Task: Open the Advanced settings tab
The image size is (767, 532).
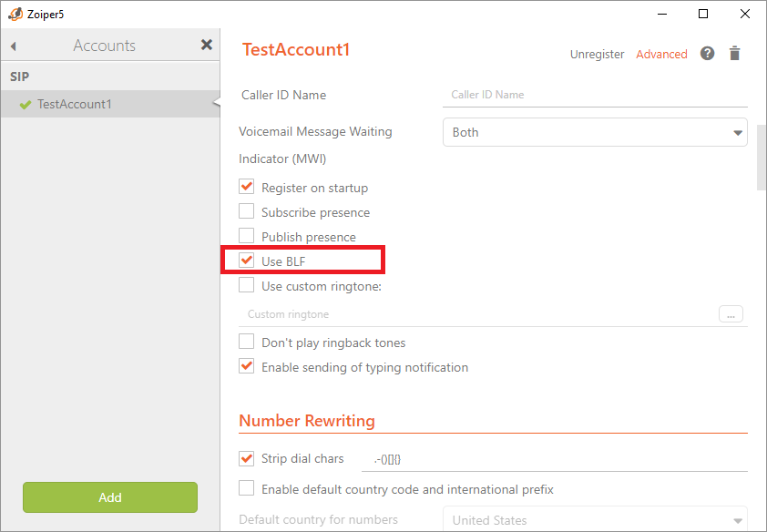Action: click(x=661, y=54)
